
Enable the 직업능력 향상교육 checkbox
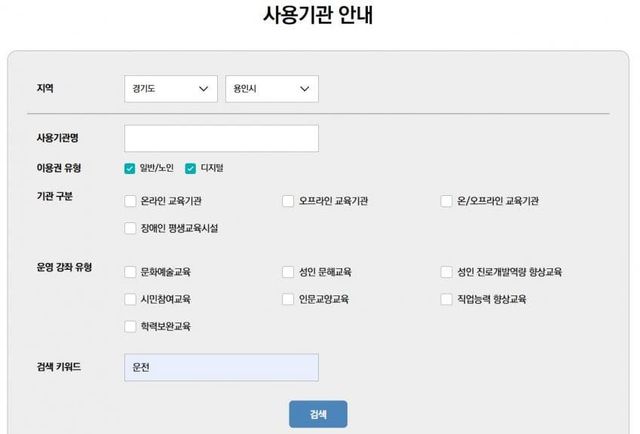click(x=446, y=299)
